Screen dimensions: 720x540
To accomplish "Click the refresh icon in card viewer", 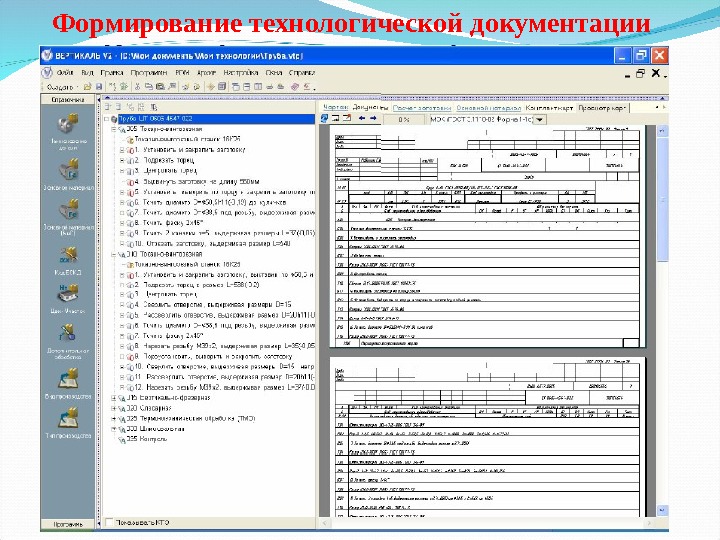I will click(325, 119).
